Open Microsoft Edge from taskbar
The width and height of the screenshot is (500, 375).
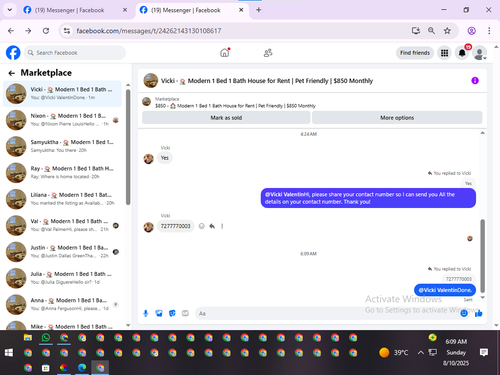pos(82,367)
